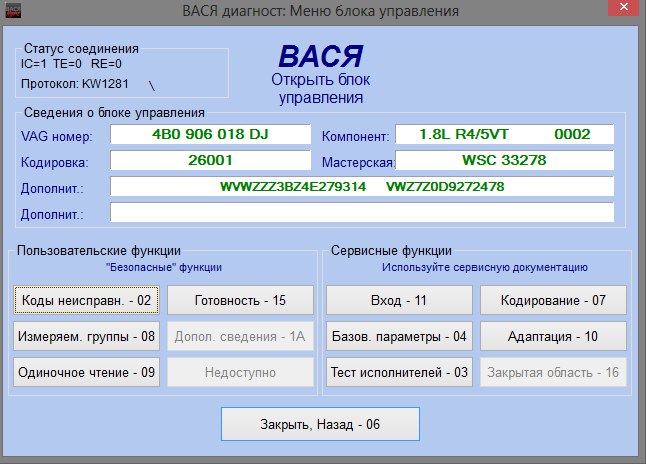The height and width of the screenshot is (464, 646).
Task: Focus the Мастерская field WSC 33278
Action: click(504, 160)
